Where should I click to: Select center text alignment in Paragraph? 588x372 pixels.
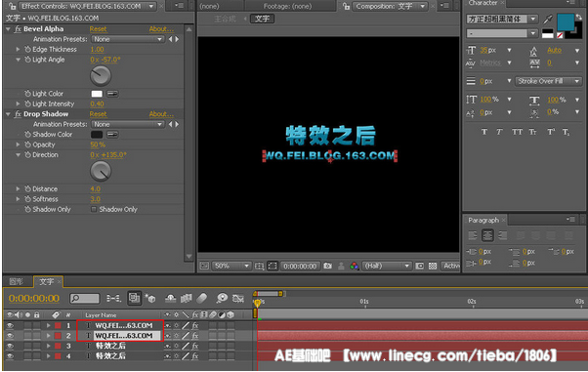pos(487,235)
